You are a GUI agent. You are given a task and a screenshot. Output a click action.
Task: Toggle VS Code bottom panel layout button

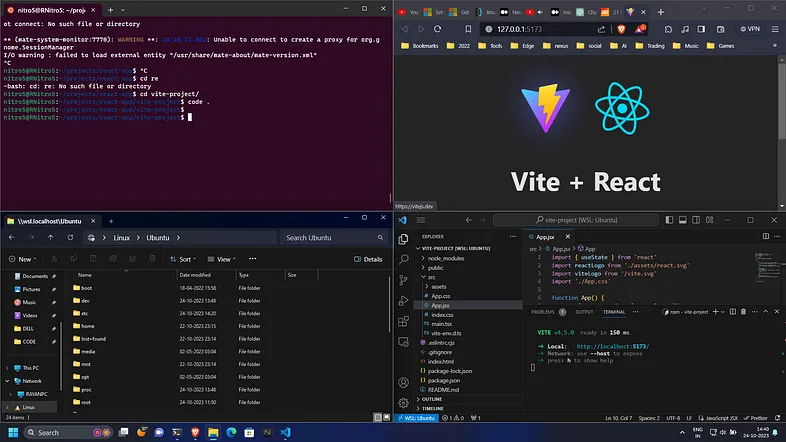click(683, 220)
